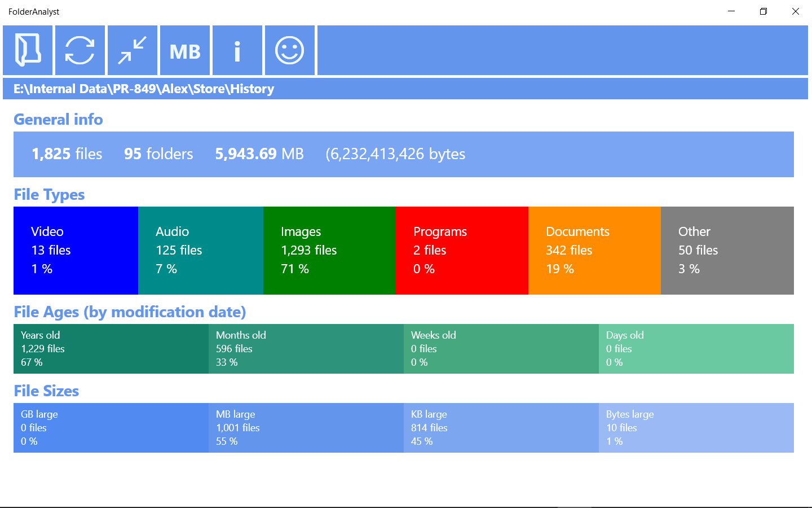Select the MB large file size tile

point(306,428)
